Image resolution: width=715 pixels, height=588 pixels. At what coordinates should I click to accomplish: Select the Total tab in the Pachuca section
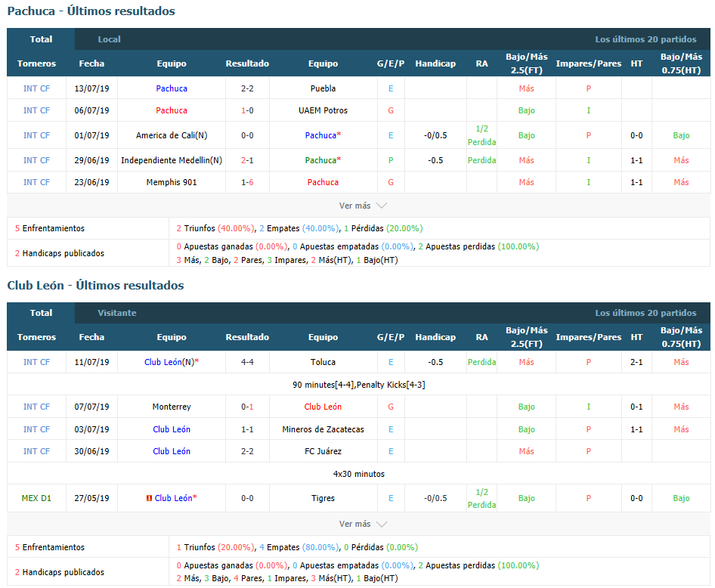click(41, 39)
